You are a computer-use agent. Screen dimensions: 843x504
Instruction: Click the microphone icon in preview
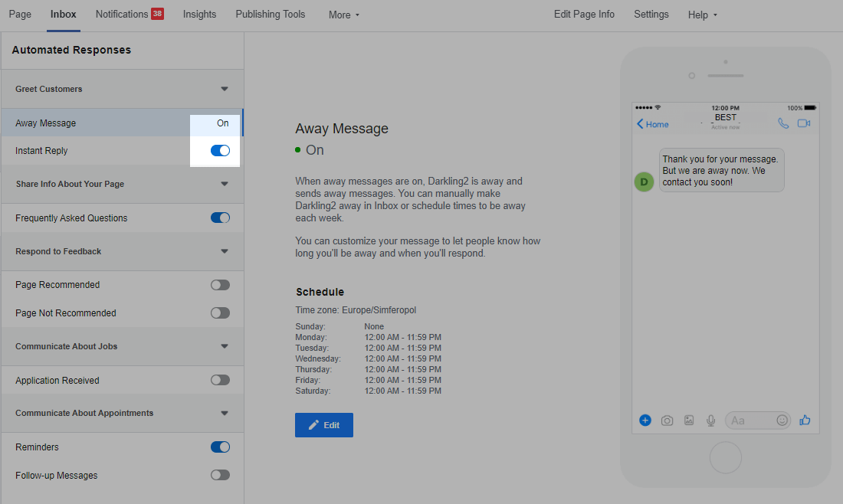[x=710, y=421]
